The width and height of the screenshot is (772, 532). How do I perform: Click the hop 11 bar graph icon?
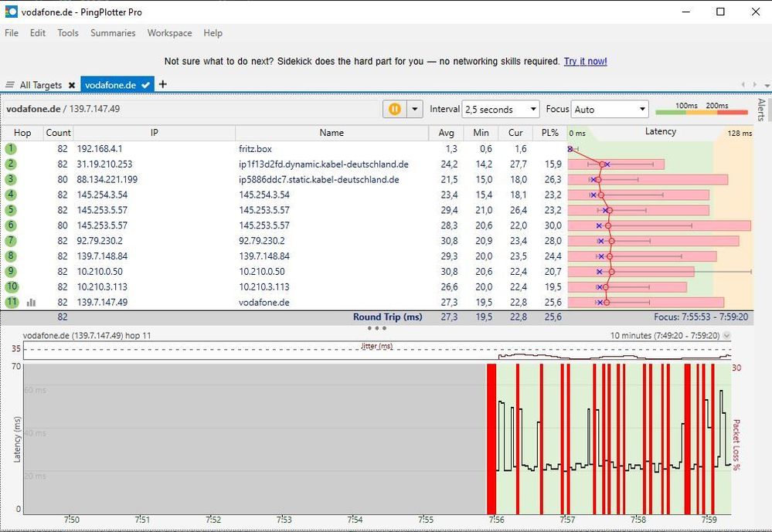pos(31,303)
